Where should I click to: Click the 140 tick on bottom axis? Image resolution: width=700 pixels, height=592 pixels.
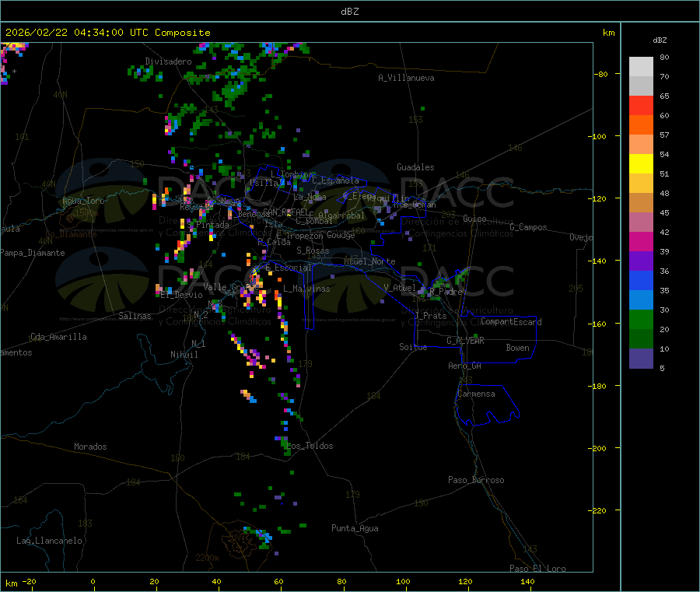click(x=527, y=582)
